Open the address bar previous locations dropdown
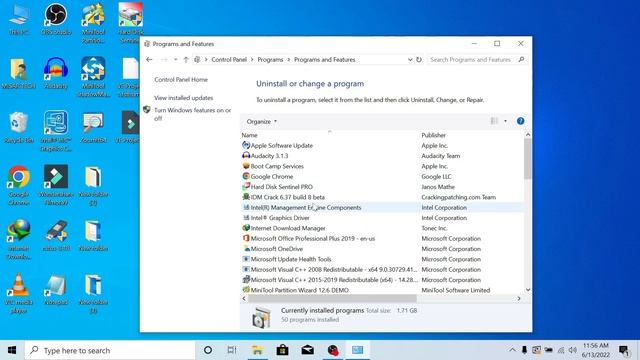 point(410,60)
